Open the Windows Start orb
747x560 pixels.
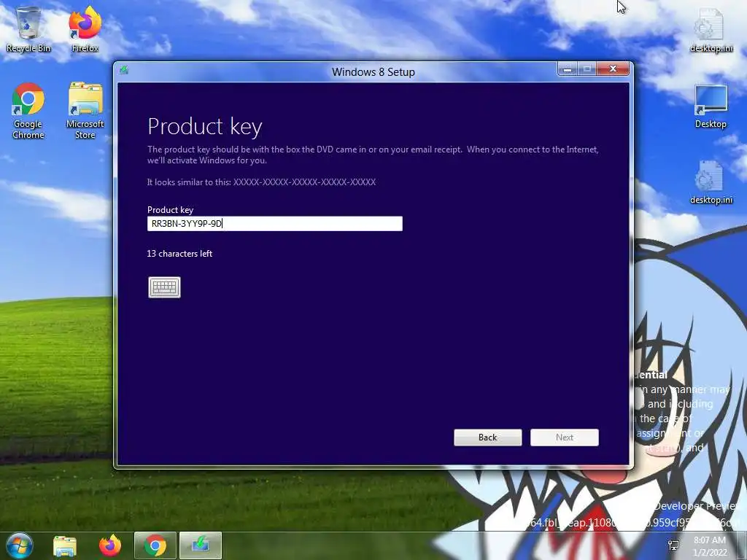pyautogui.click(x=20, y=545)
